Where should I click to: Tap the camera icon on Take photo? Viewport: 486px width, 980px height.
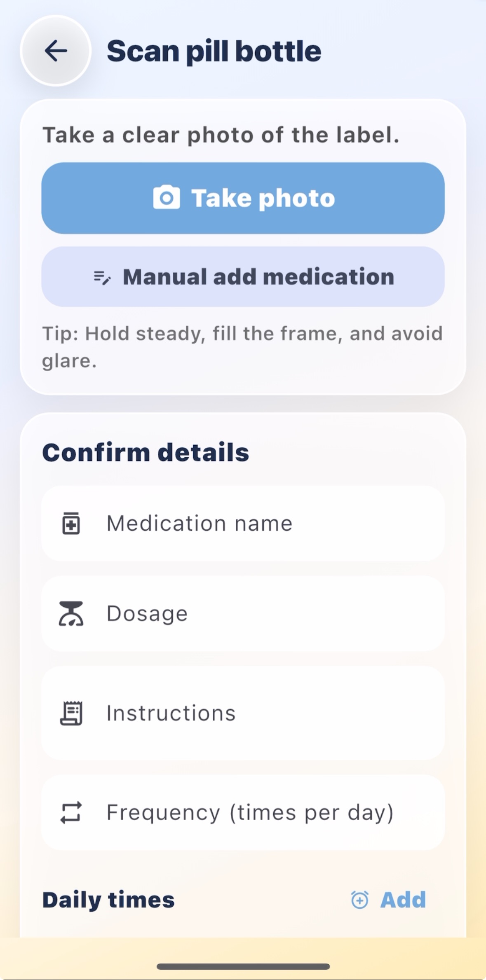pyautogui.click(x=167, y=197)
